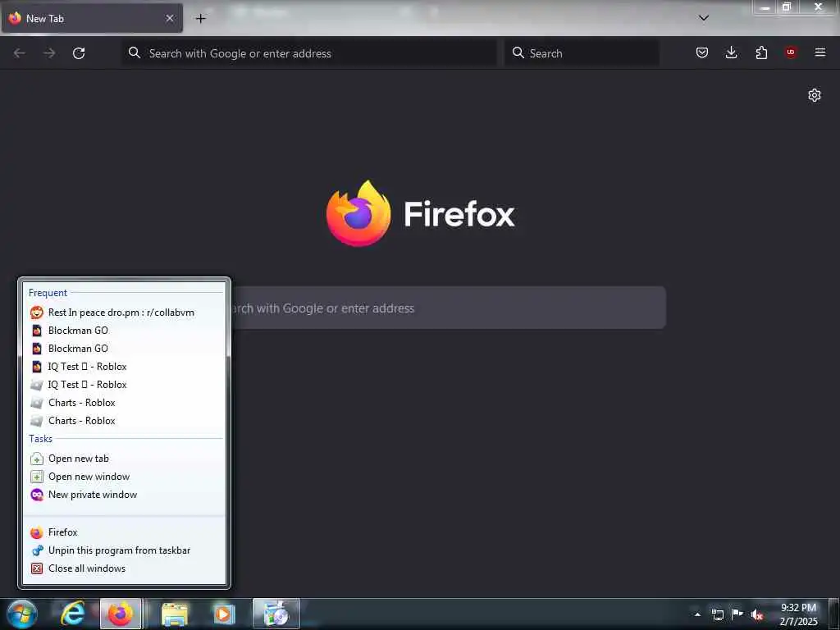Click the pin icon beside Unpin this program
The image size is (840, 630).
click(36, 550)
